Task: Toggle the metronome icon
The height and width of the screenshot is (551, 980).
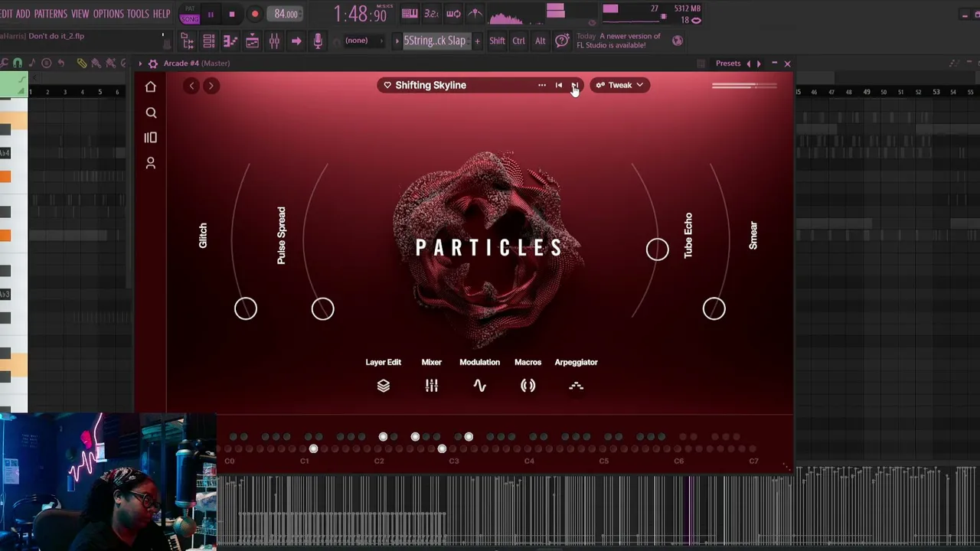Action: (x=475, y=14)
